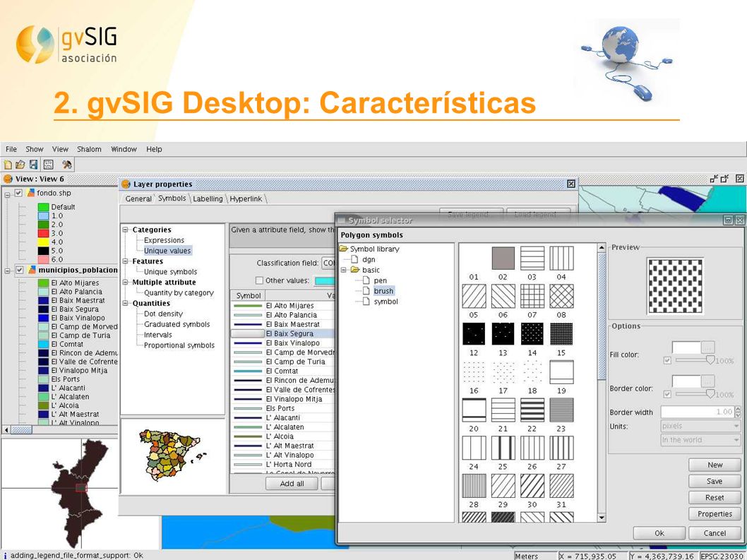Viewport: 747px width, 560px height.
Task: Open the File menu
Action: click(x=11, y=149)
